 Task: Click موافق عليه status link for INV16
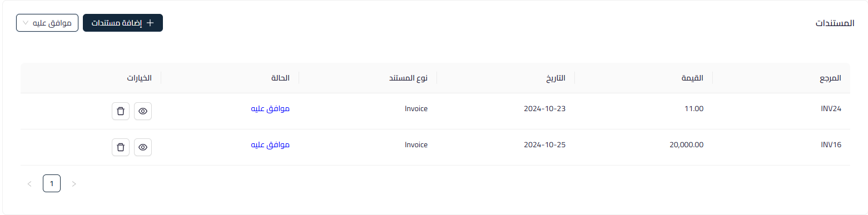point(270,145)
